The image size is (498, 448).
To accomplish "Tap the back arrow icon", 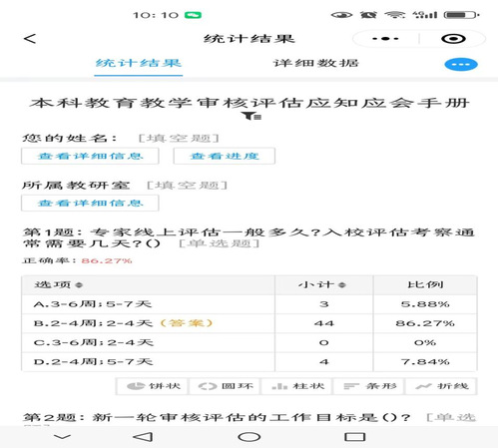I will pyautogui.click(x=30, y=39).
